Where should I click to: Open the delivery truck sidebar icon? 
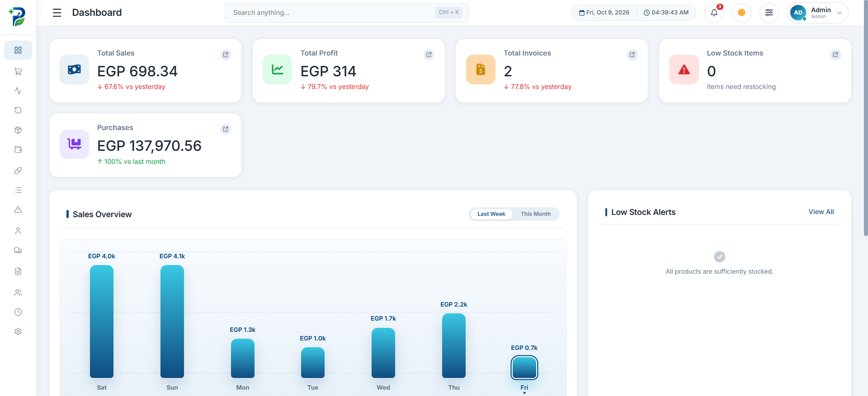(18, 250)
